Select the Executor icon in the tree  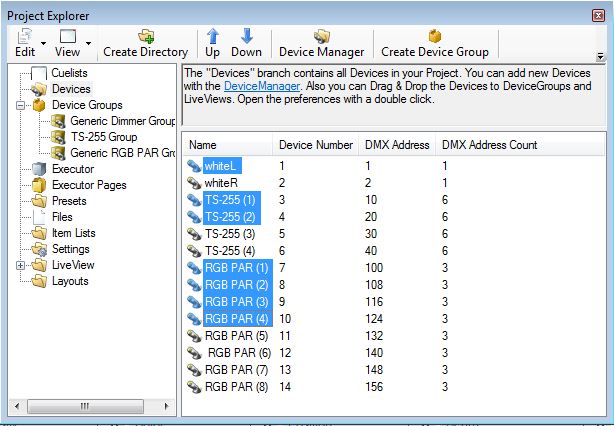click(x=38, y=169)
